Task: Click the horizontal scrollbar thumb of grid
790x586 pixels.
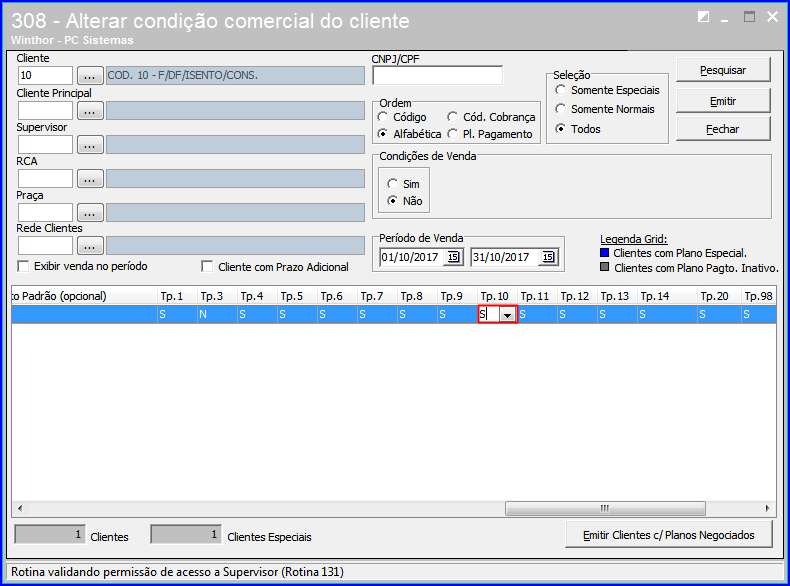Action: pos(605,508)
